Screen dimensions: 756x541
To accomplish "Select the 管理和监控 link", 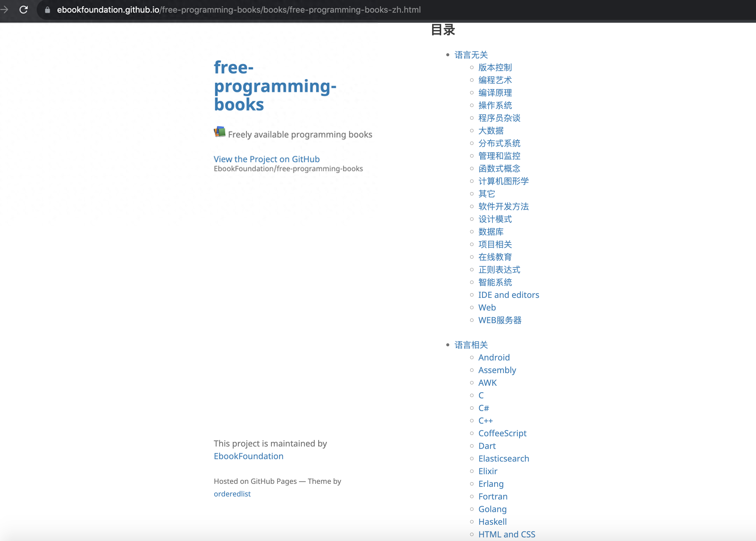I will (499, 156).
